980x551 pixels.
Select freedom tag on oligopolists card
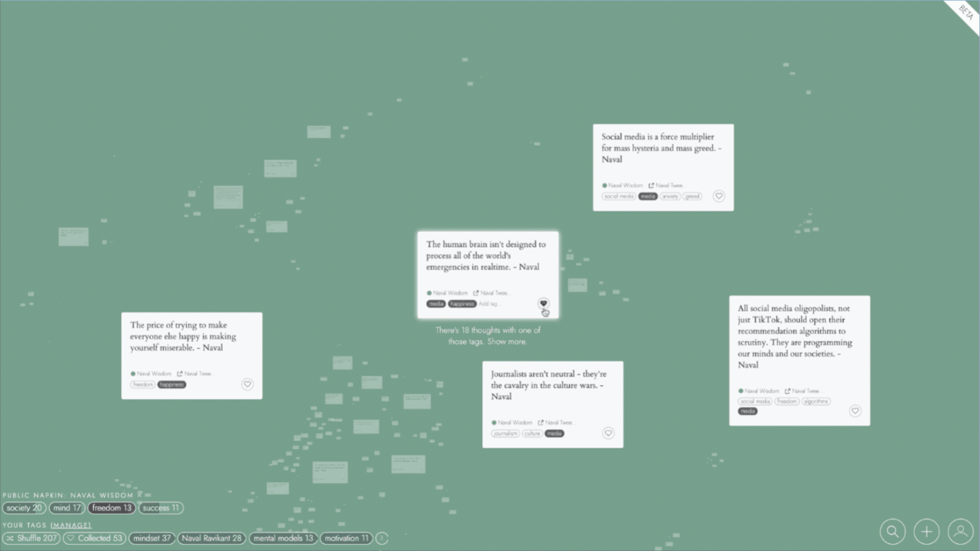coord(787,402)
